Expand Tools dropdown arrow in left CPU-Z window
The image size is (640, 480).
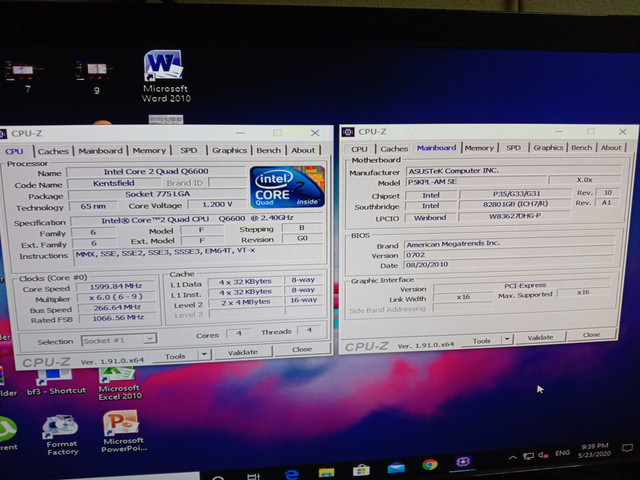[x=204, y=354]
